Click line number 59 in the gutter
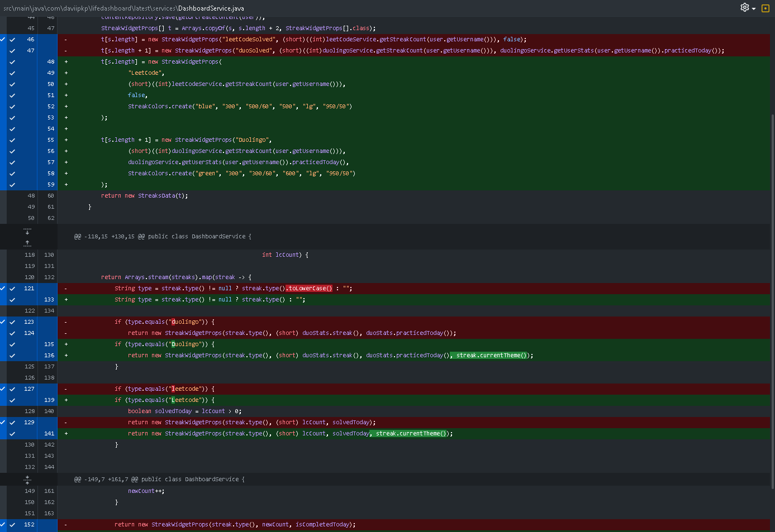The width and height of the screenshot is (775, 532). tap(50, 185)
